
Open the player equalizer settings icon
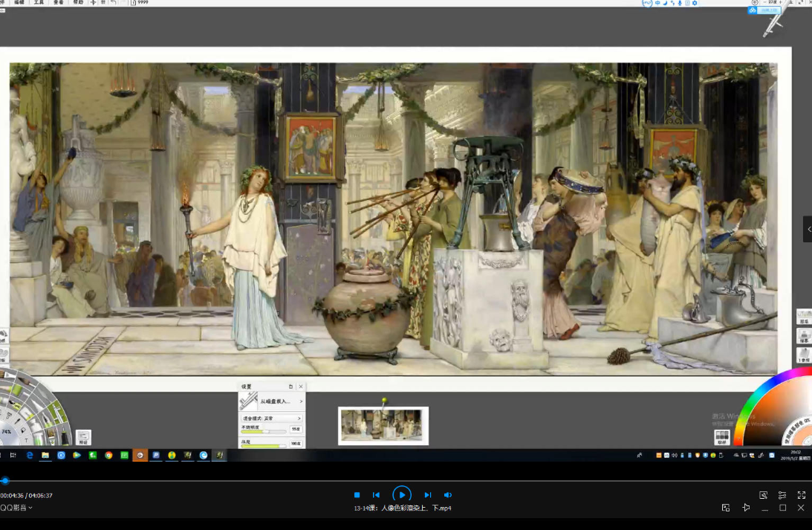pyautogui.click(x=782, y=495)
